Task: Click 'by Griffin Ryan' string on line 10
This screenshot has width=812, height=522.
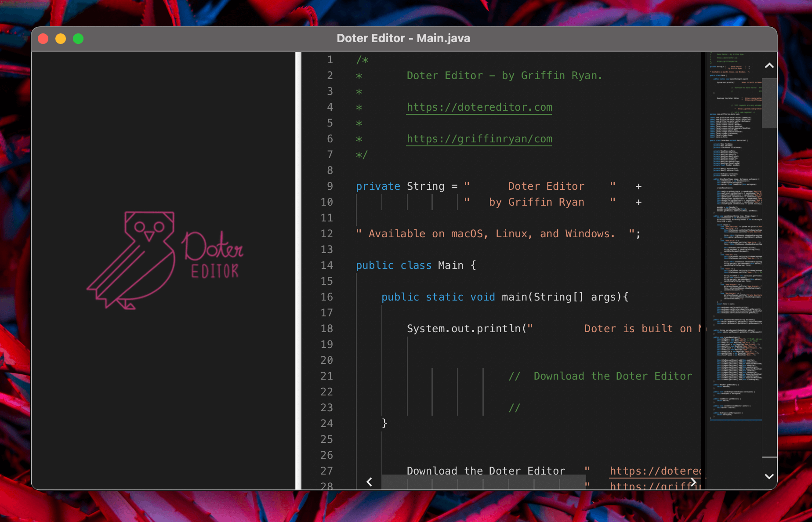Action: point(536,202)
